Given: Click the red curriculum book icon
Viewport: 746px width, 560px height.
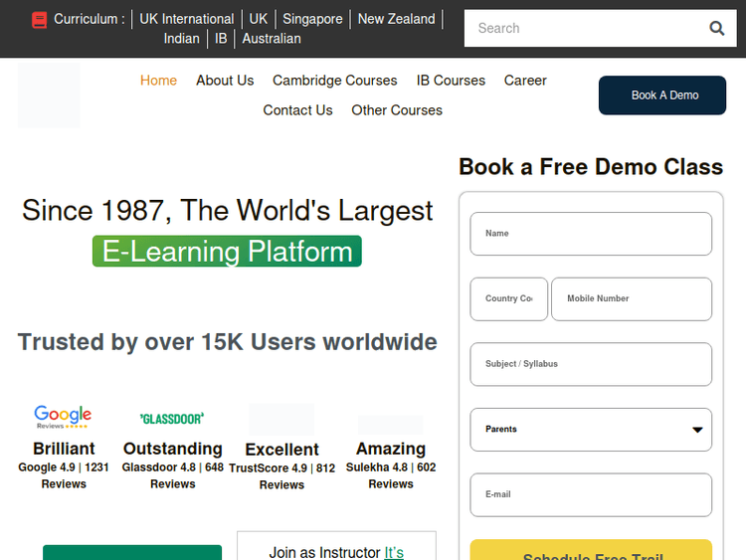Looking at the screenshot, I should [x=40, y=19].
